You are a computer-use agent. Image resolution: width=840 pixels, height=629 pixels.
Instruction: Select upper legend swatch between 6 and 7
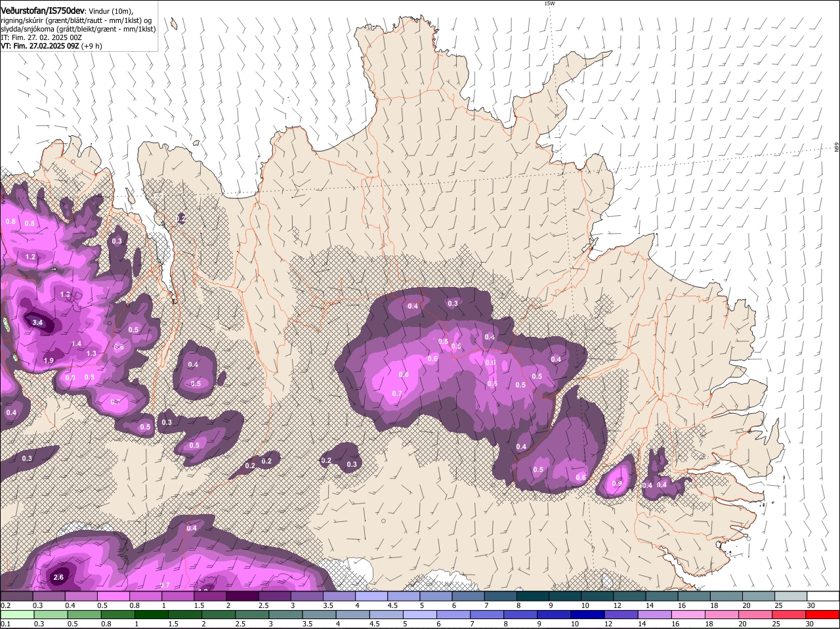pyautogui.click(x=470, y=596)
